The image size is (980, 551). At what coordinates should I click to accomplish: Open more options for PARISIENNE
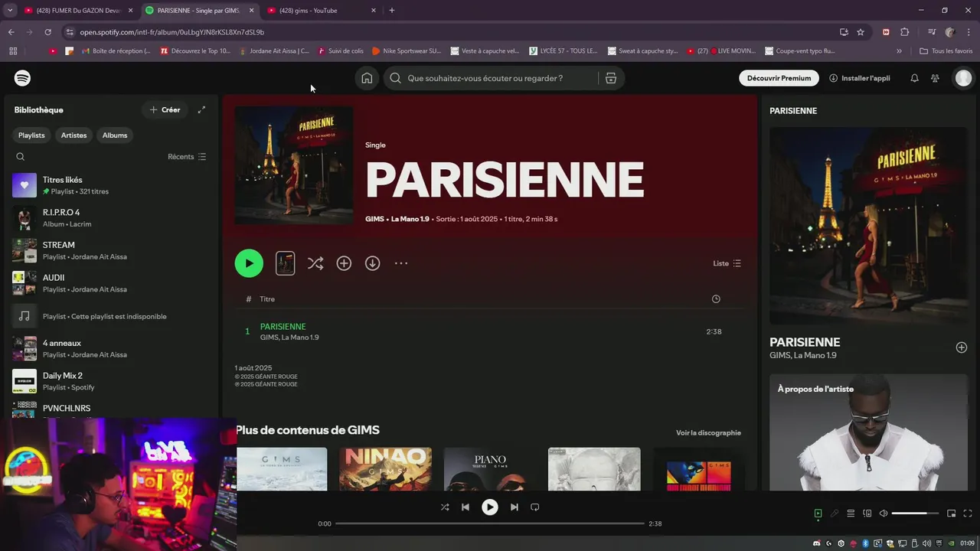tap(401, 263)
